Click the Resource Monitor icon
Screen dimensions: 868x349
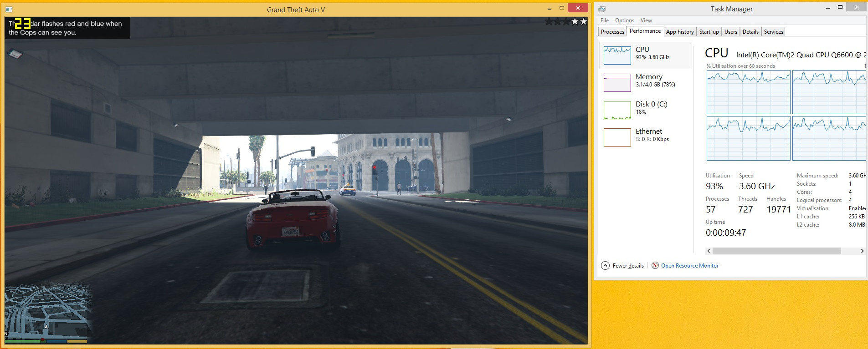(x=655, y=266)
